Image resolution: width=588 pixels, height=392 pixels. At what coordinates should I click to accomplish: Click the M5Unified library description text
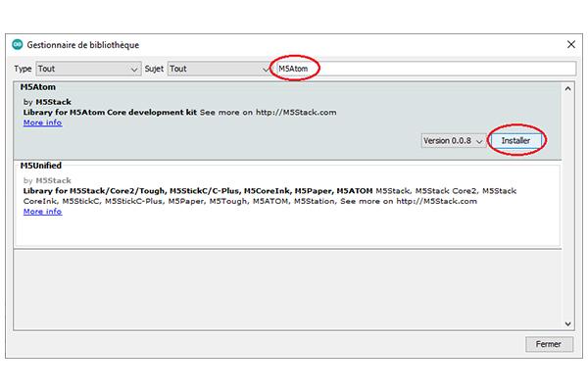click(269, 196)
